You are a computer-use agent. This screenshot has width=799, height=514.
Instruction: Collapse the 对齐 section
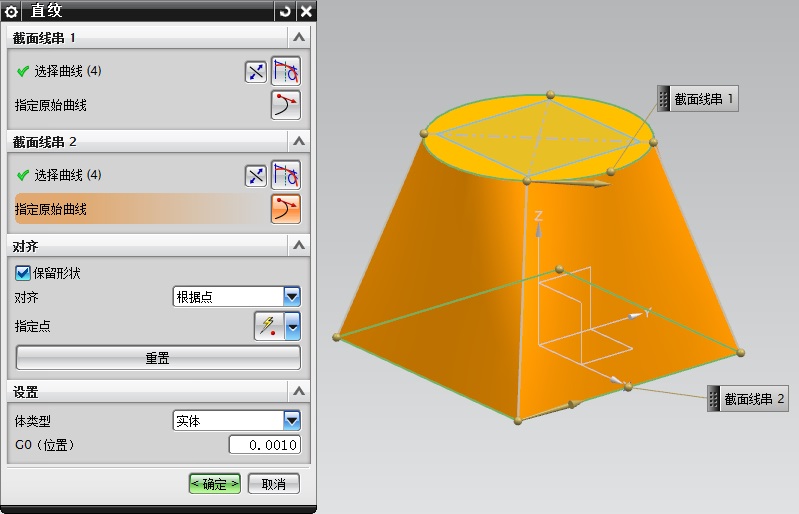299,246
